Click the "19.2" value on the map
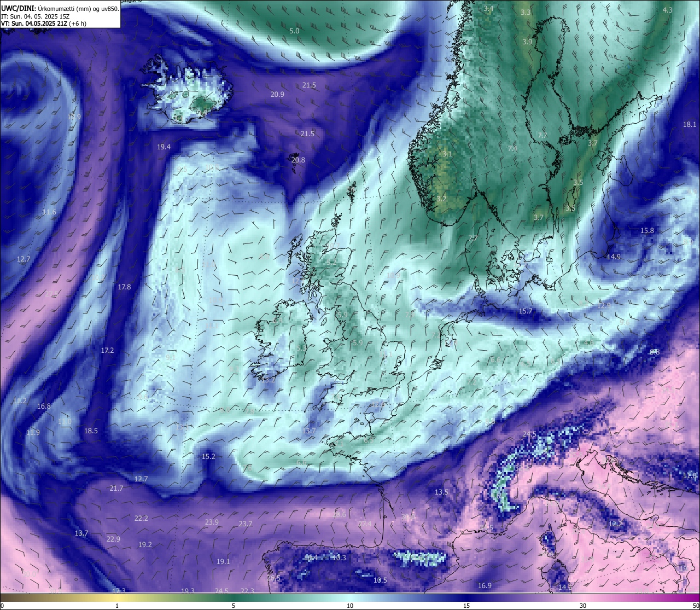 point(145,545)
